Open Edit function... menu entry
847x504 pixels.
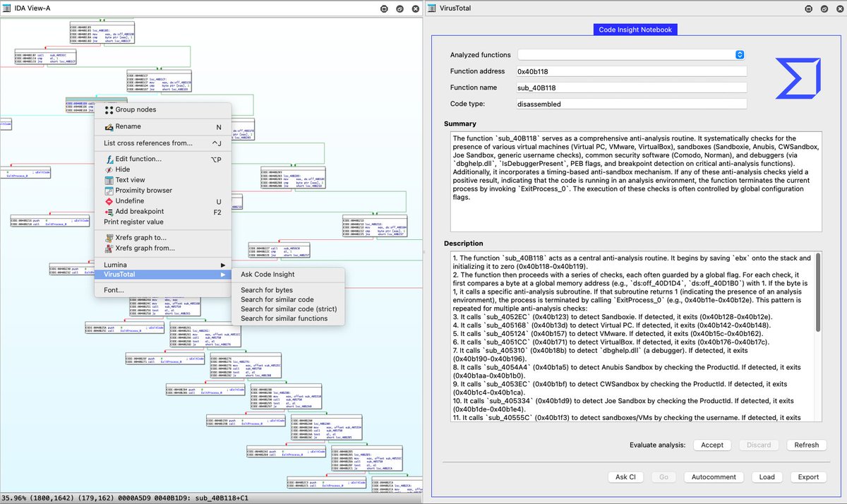[163, 159]
